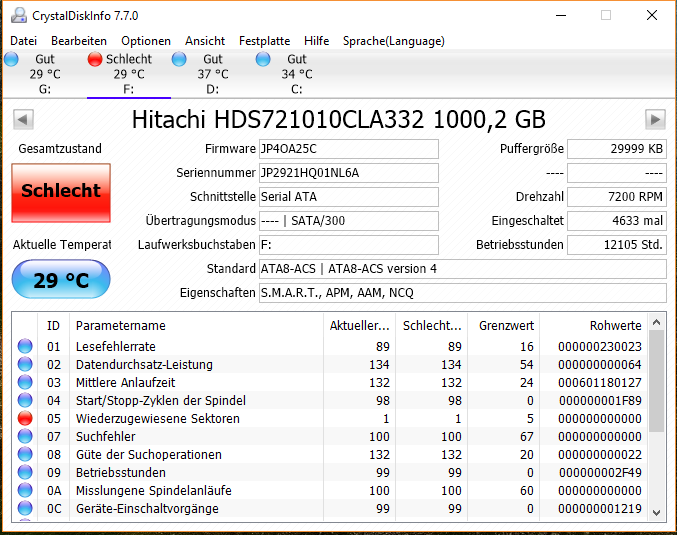Screen dimensions: 677x535
Task: Go to next disk with right arrow
Action: click(x=655, y=119)
